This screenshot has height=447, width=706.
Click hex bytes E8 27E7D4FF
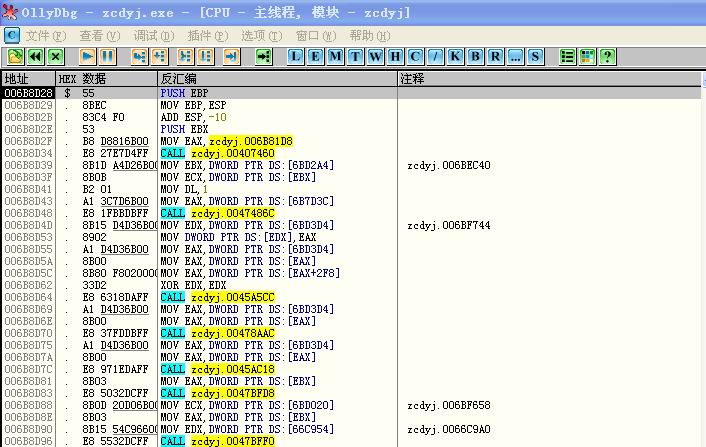pyautogui.click(x=115, y=154)
